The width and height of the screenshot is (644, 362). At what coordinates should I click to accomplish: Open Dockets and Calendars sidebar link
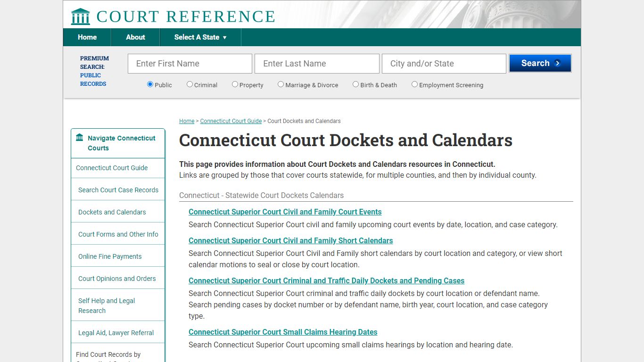112,212
